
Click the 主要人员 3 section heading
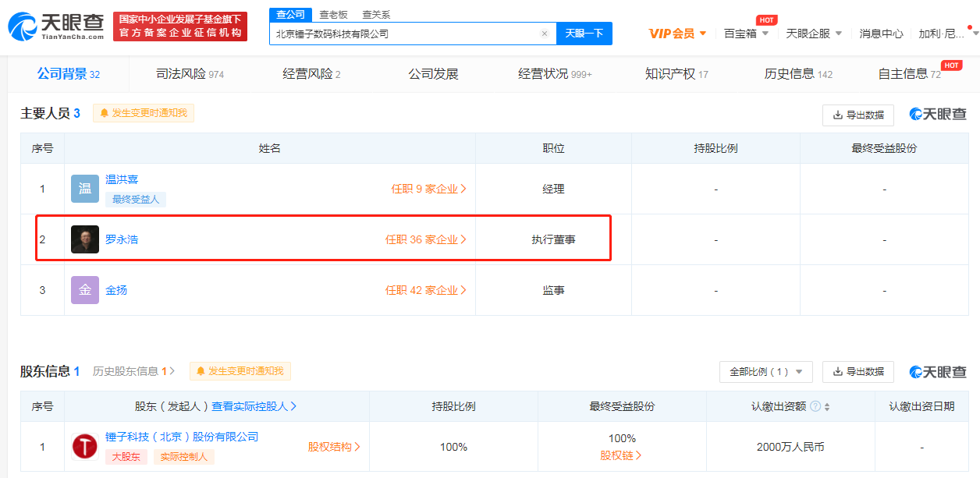click(x=51, y=113)
